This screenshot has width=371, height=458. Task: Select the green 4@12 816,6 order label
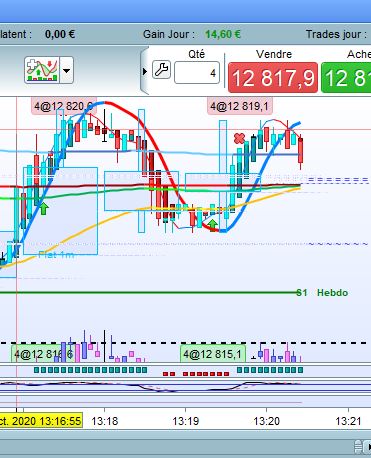click(x=43, y=354)
